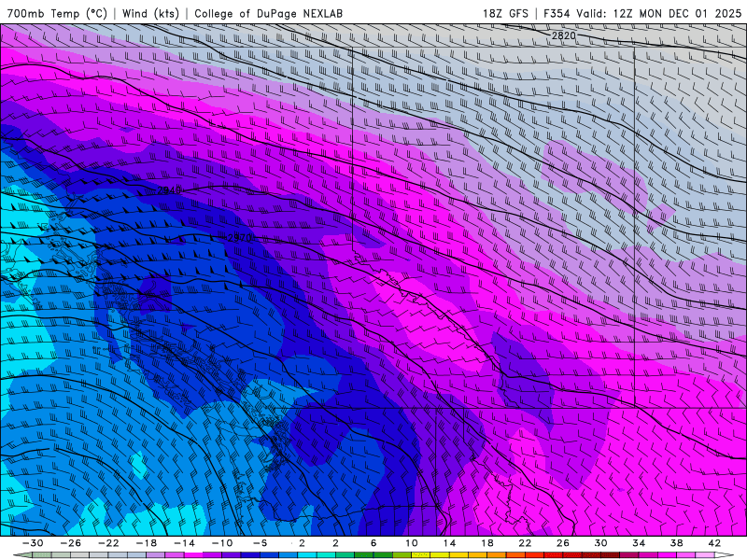Click the 34 value on temperature scale
This screenshot has width=747, height=560.
coord(639,543)
